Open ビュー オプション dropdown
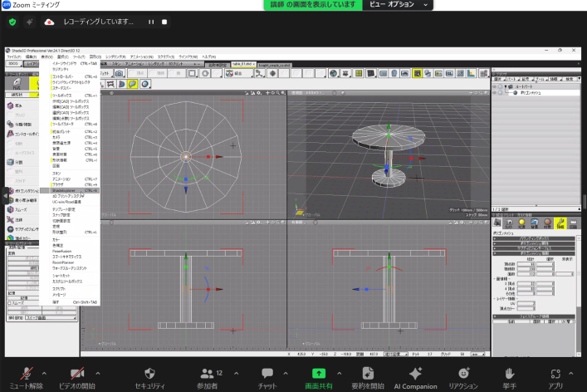The image size is (587, 392). point(398,4)
